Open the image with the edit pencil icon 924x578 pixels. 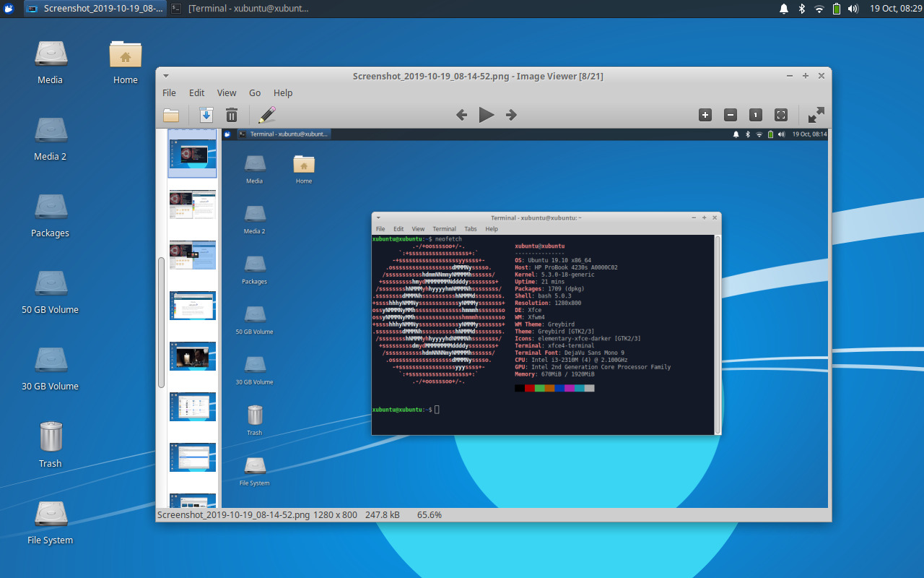tap(266, 115)
